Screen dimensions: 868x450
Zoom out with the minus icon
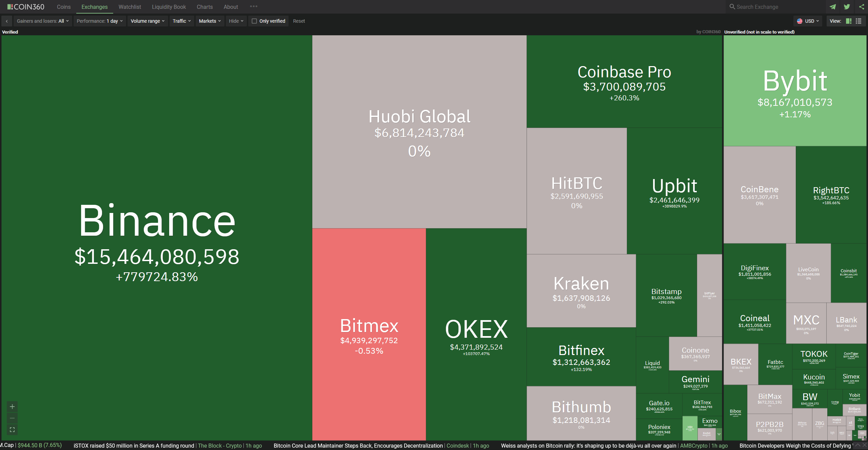[12, 418]
